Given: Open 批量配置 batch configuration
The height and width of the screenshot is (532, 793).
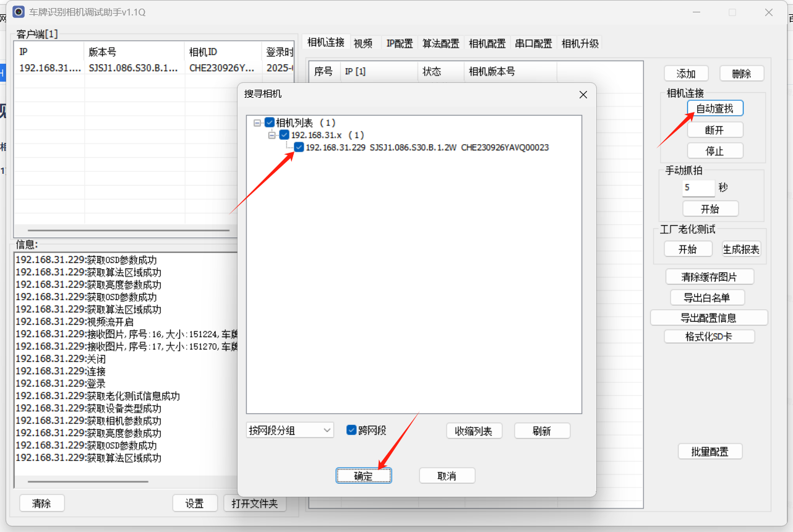Looking at the screenshot, I should click(710, 451).
